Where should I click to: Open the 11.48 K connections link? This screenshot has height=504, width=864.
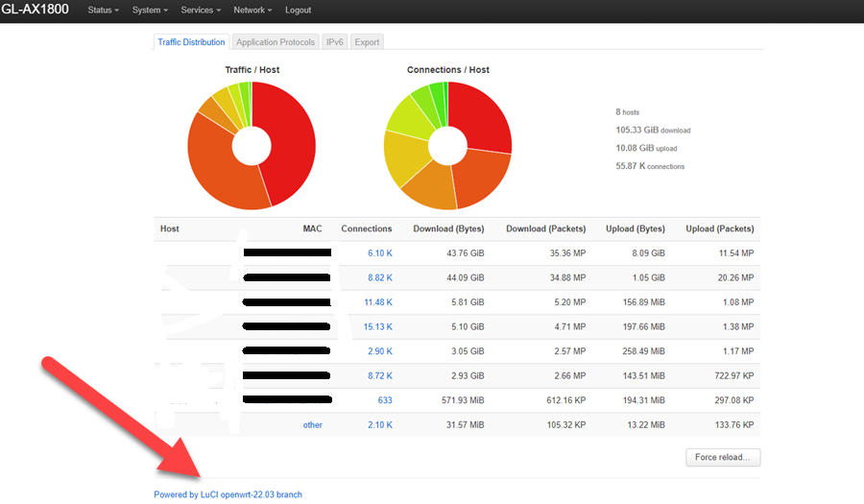pos(378,302)
